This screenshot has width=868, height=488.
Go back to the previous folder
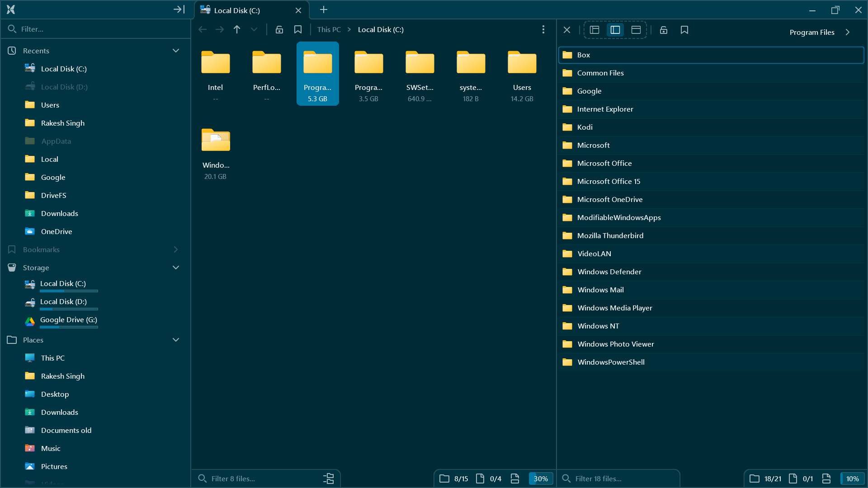pyautogui.click(x=202, y=29)
